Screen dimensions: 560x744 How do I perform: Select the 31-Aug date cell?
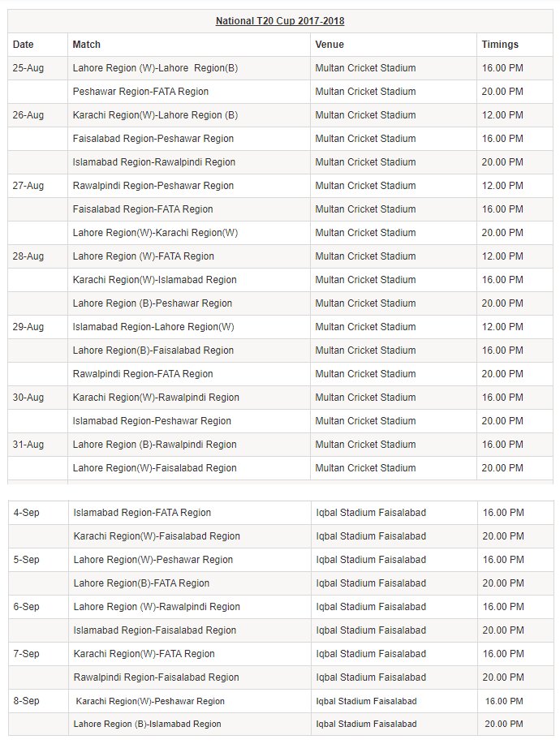[x=28, y=445]
